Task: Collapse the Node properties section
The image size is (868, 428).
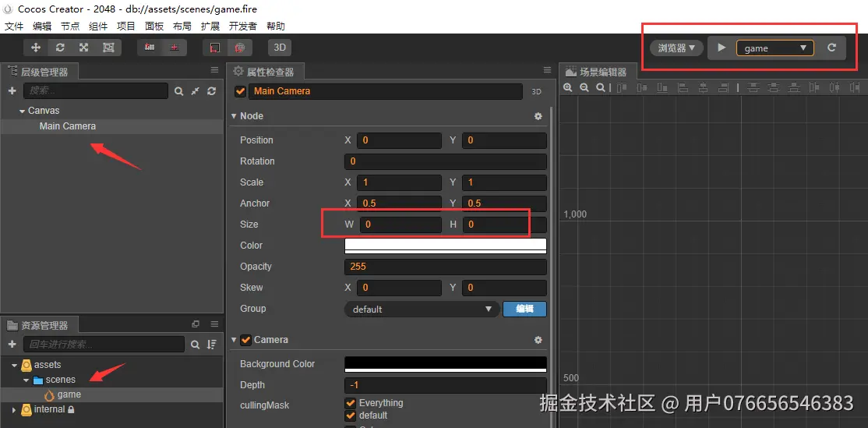Action: point(234,116)
